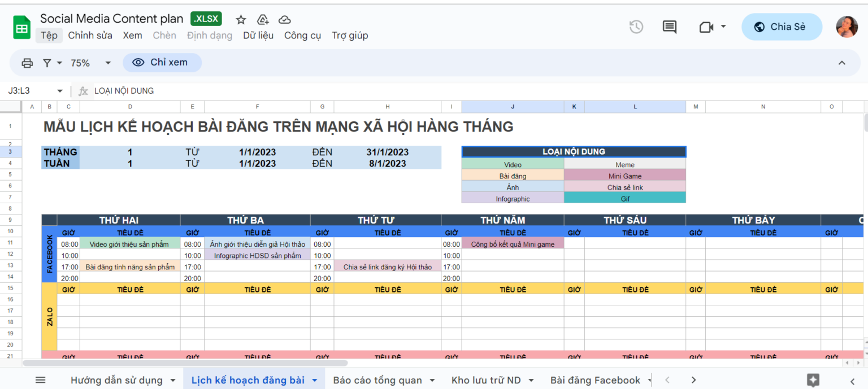Switch to the Báo cáo tổng quan sheet

coord(377,380)
